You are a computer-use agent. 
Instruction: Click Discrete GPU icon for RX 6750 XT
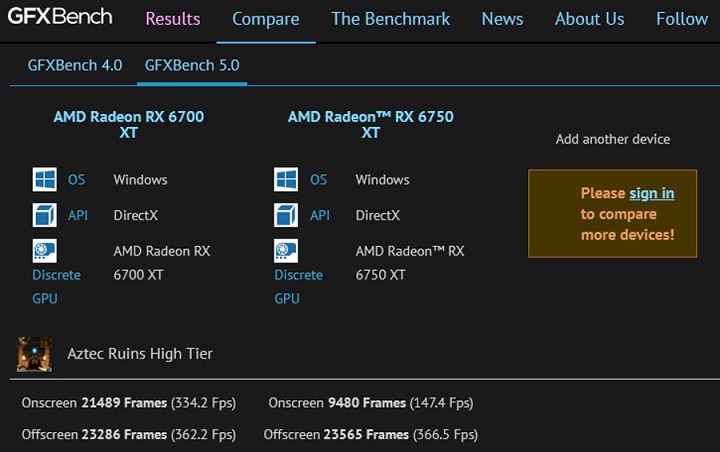(x=286, y=251)
